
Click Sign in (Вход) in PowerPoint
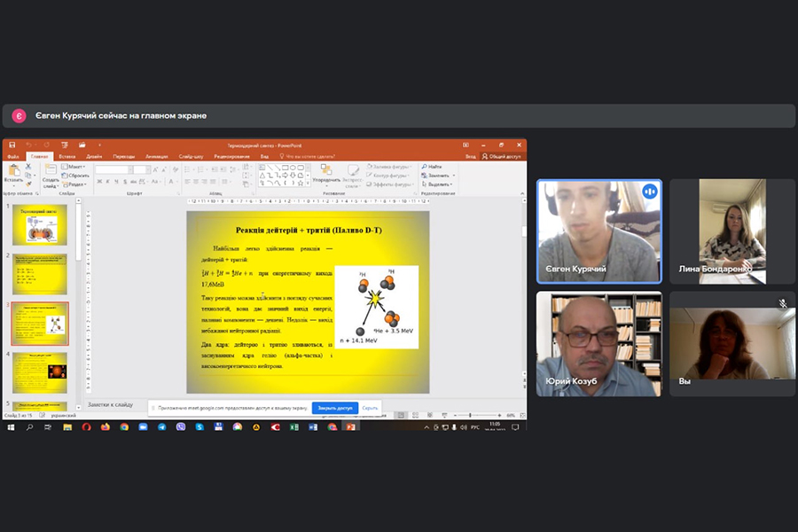coord(470,156)
